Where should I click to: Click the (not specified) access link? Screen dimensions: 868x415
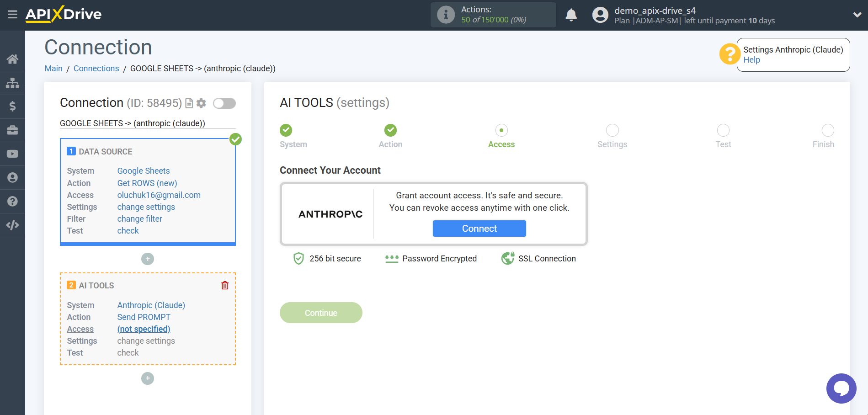pyautogui.click(x=144, y=329)
